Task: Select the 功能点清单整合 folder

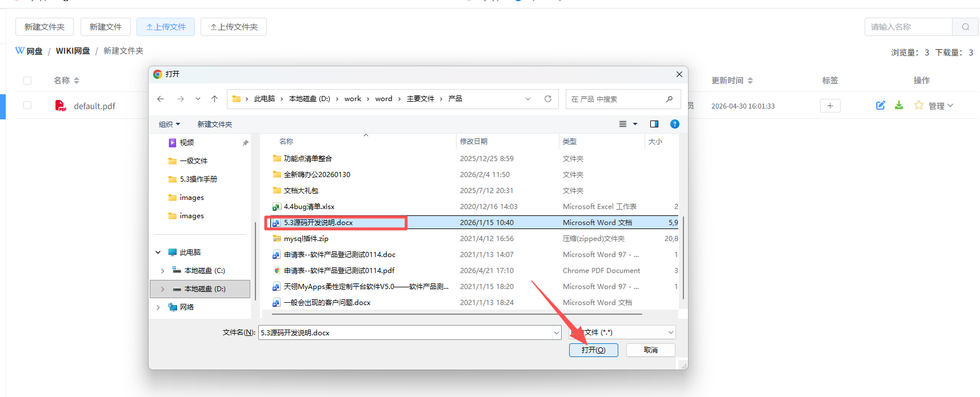Action: (x=307, y=159)
